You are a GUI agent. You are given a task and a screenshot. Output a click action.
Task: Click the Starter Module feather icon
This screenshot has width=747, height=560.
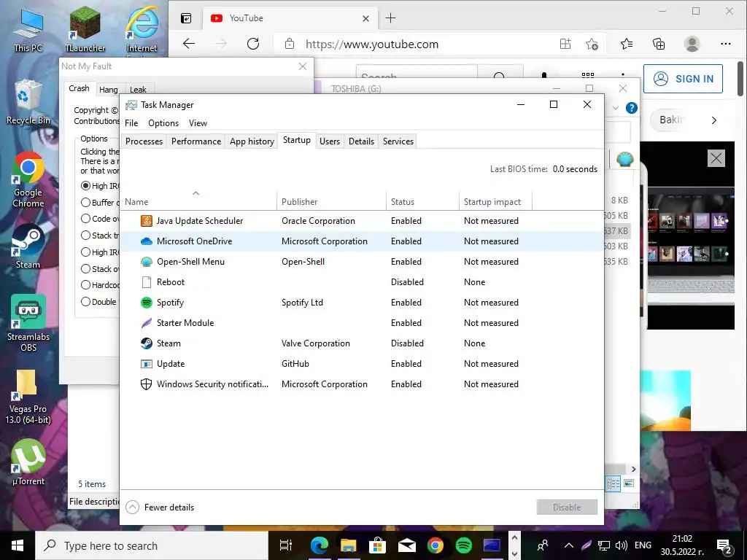click(x=147, y=323)
